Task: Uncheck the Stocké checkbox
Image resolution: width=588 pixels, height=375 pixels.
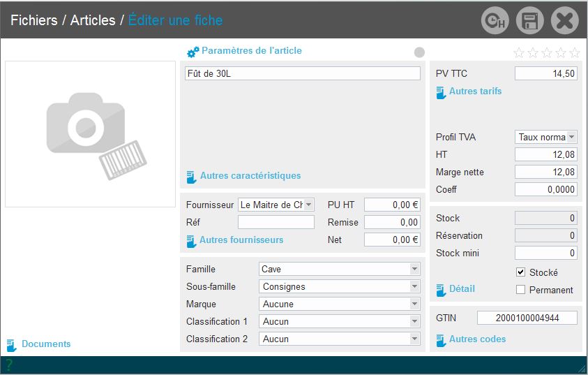Action: (520, 272)
